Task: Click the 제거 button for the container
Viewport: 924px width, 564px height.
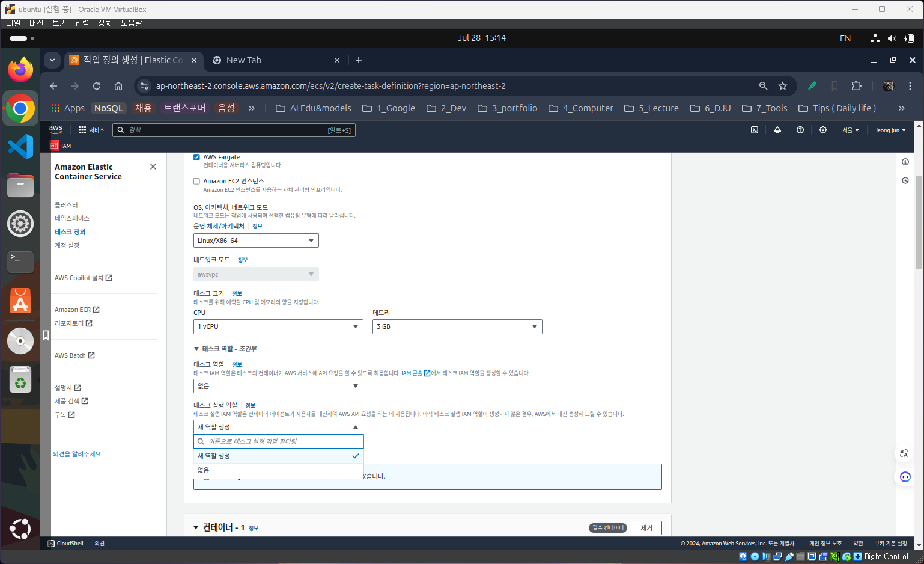Action: [646, 528]
